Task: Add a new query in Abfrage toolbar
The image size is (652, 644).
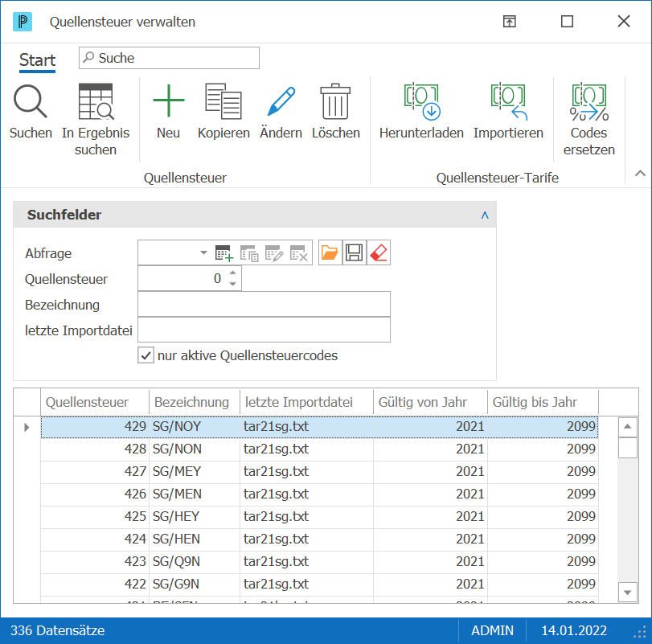Action: point(224,252)
